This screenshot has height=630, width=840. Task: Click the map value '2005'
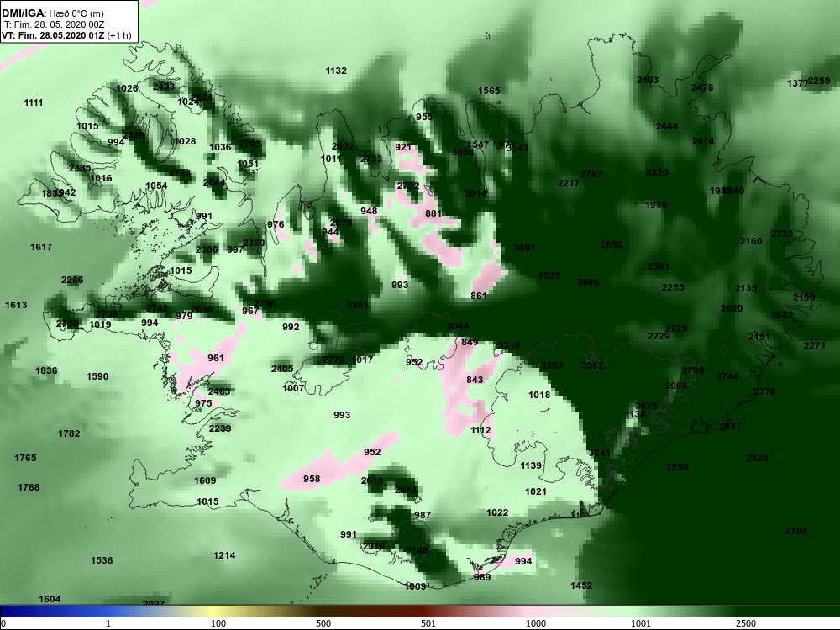[676, 386]
